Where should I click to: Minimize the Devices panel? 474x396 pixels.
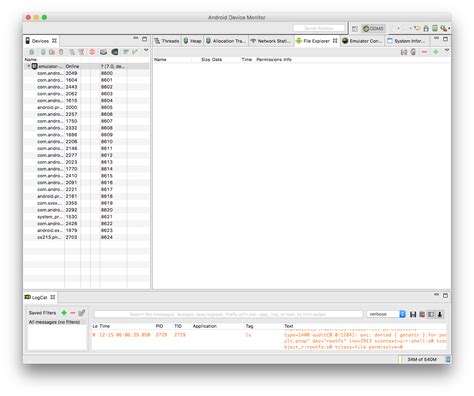tap(136, 38)
